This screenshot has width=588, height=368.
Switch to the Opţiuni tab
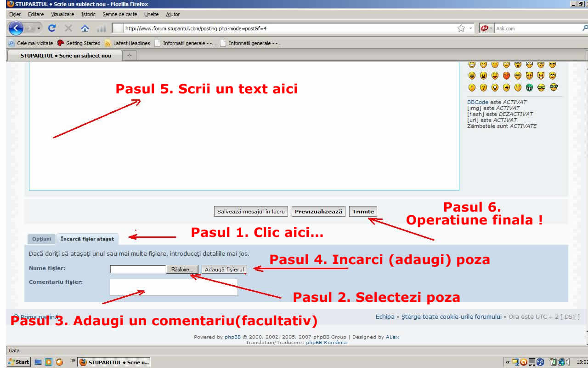(x=42, y=239)
